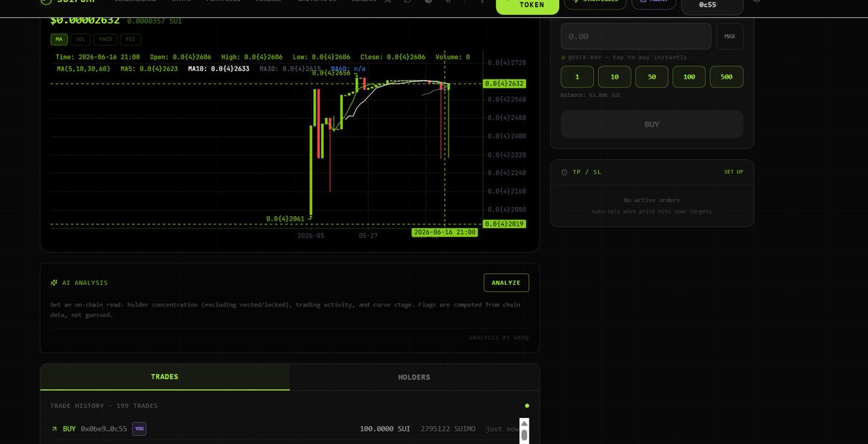The width and height of the screenshot is (868, 444).
Task: Switch to the HOLDERS tab
Action: 414,377
